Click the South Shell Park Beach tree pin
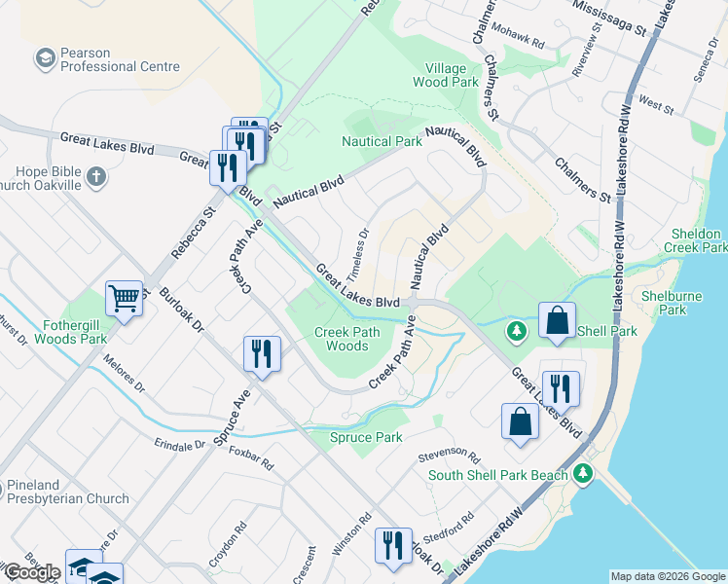This screenshot has width=728, height=584. click(x=583, y=474)
